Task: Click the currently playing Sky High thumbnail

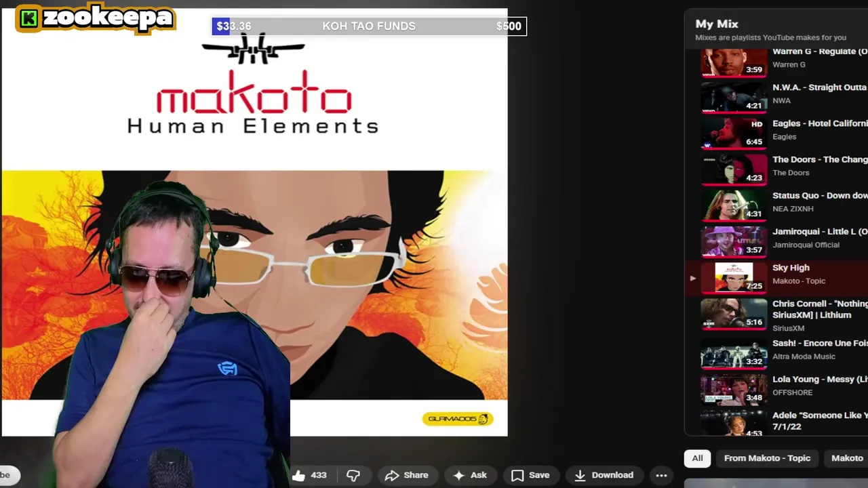Action: (734, 277)
